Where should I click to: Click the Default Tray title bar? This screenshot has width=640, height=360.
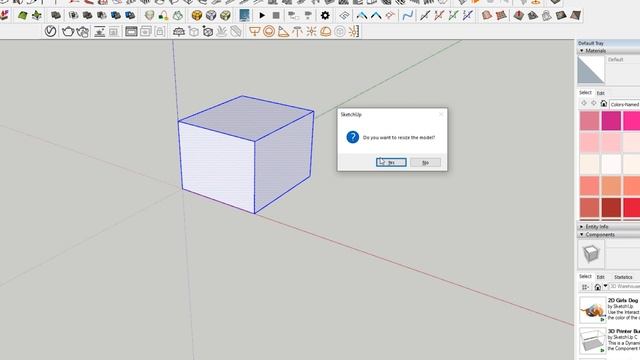click(x=608, y=43)
